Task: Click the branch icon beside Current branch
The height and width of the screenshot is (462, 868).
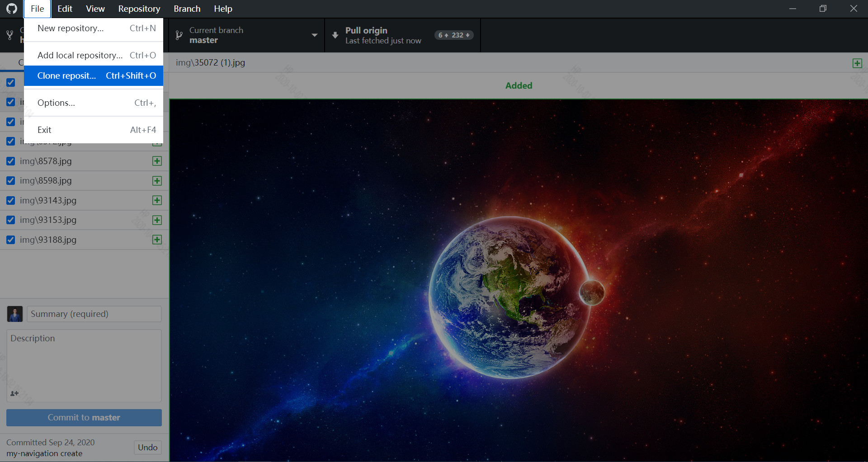Action: click(179, 35)
